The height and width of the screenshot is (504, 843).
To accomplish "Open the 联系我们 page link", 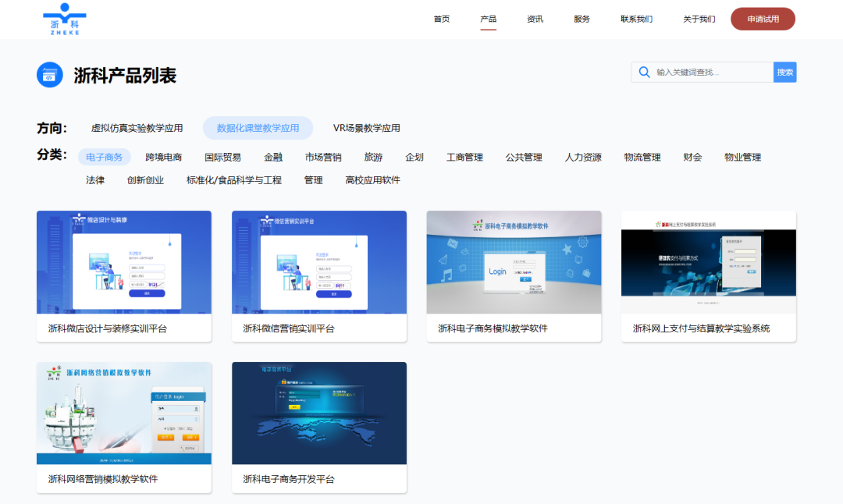I will [x=637, y=19].
